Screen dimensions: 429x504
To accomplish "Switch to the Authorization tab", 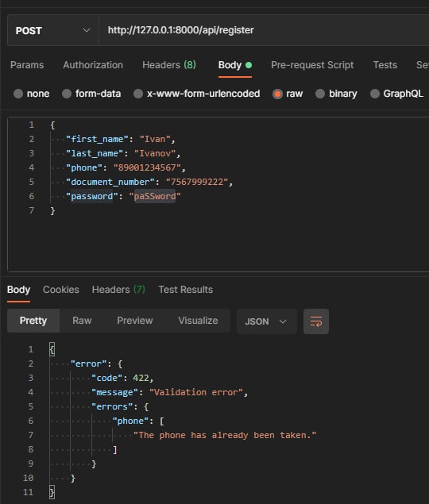I will (x=93, y=65).
